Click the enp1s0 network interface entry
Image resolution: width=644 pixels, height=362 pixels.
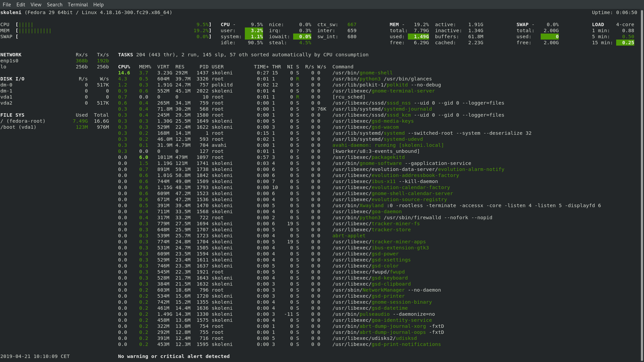[9, 61]
